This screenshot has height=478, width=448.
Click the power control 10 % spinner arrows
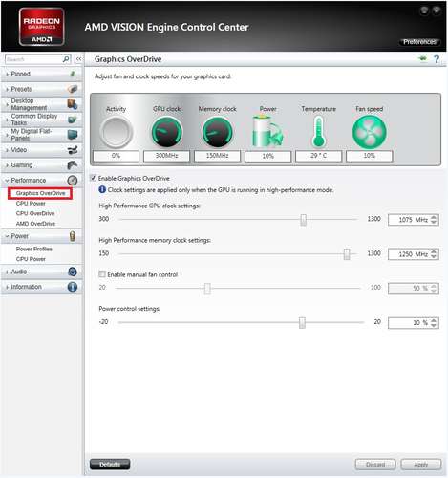434,323
